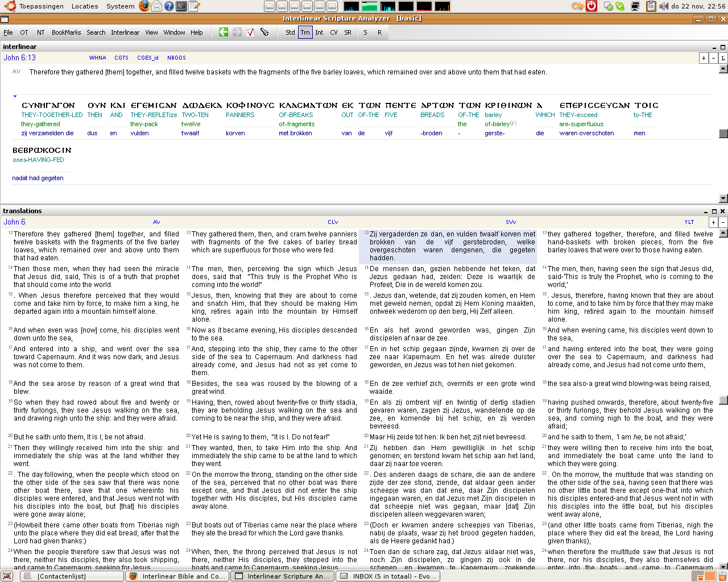The image size is (728, 582).
Task: Click the flashlight search icon in toolbar
Action: 264,32
